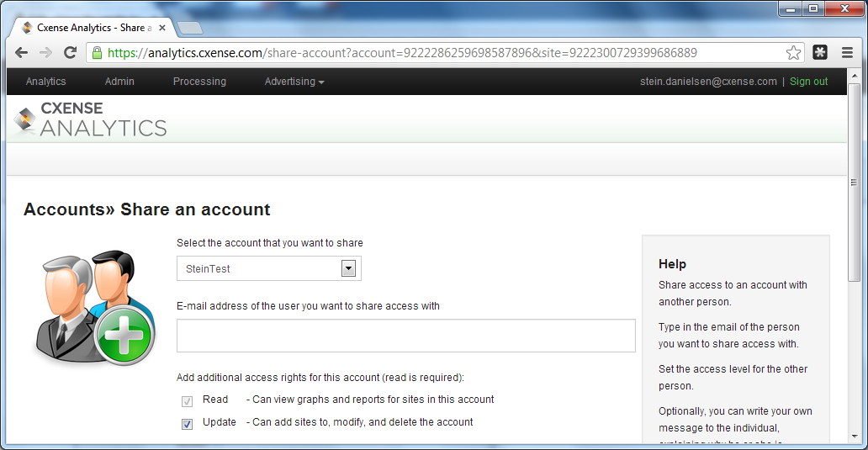
Task: Reload the page with the refresh icon
Action: [x=71, y=53]
